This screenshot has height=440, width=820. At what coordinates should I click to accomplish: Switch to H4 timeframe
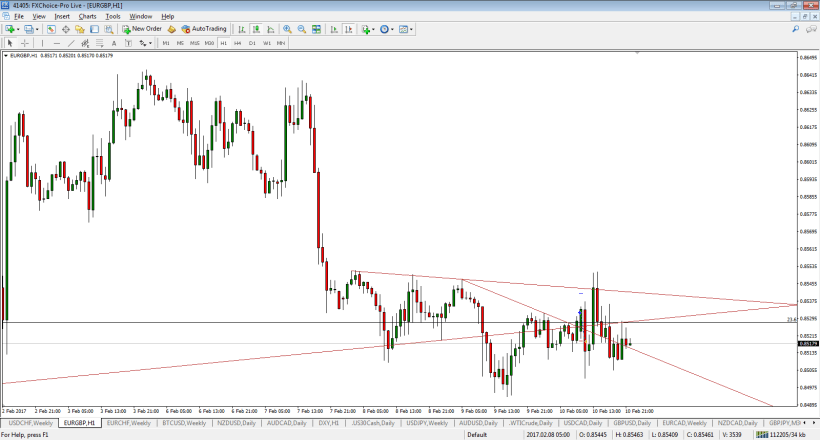[237, 43]
